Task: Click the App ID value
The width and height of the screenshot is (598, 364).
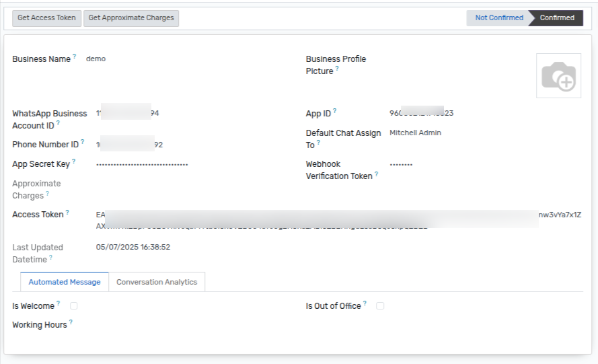Action: pyautogui.click(x=421, y=113)
